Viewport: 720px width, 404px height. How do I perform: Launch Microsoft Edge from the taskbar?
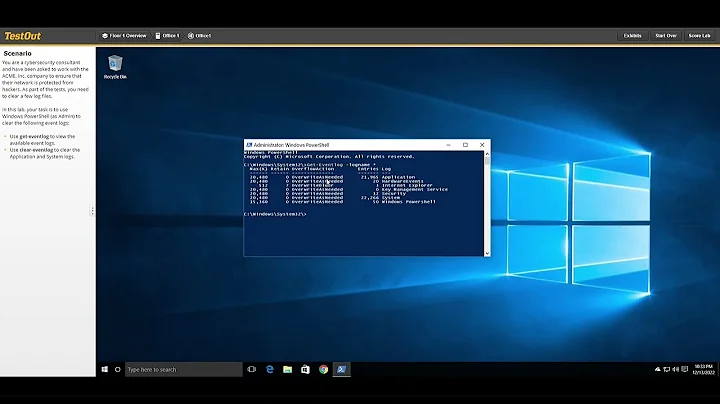270,370
